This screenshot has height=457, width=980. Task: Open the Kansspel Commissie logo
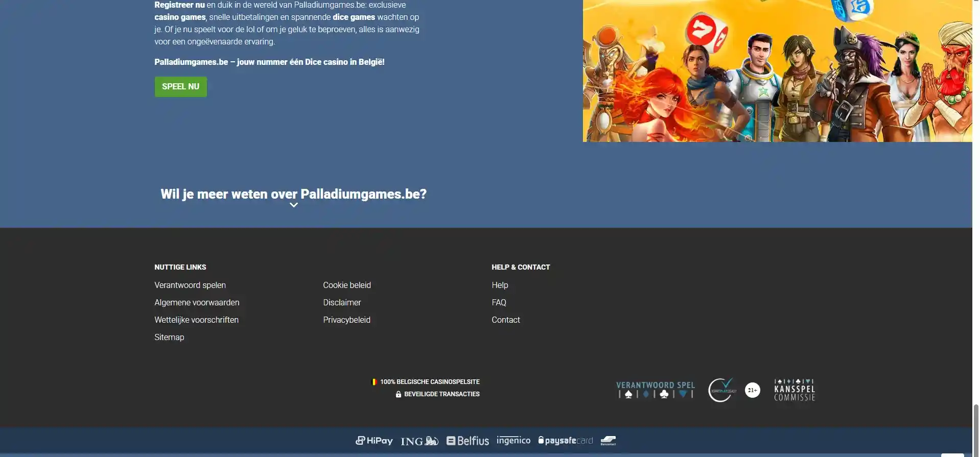pos(794,390)
